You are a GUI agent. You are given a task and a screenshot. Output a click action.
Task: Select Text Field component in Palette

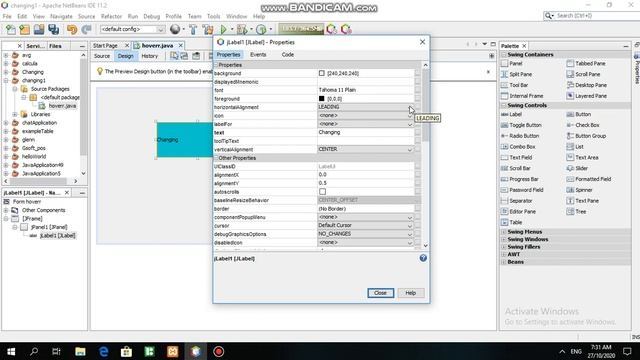point(516,158)
